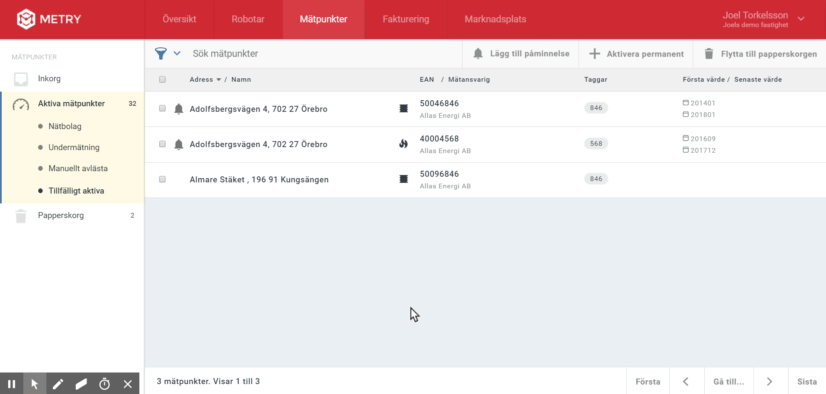Click the gauge icon for Aktiva mätpunkter
Screen dimensions: 826x394
pos(21,104)
